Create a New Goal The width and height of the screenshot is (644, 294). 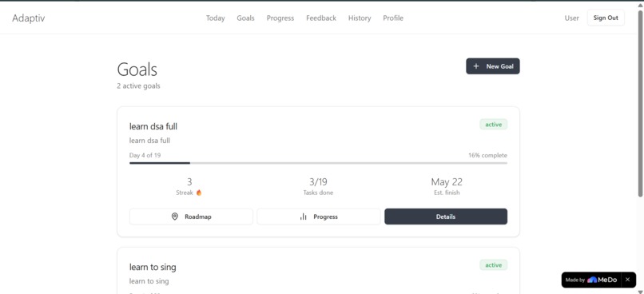(492, 66)
